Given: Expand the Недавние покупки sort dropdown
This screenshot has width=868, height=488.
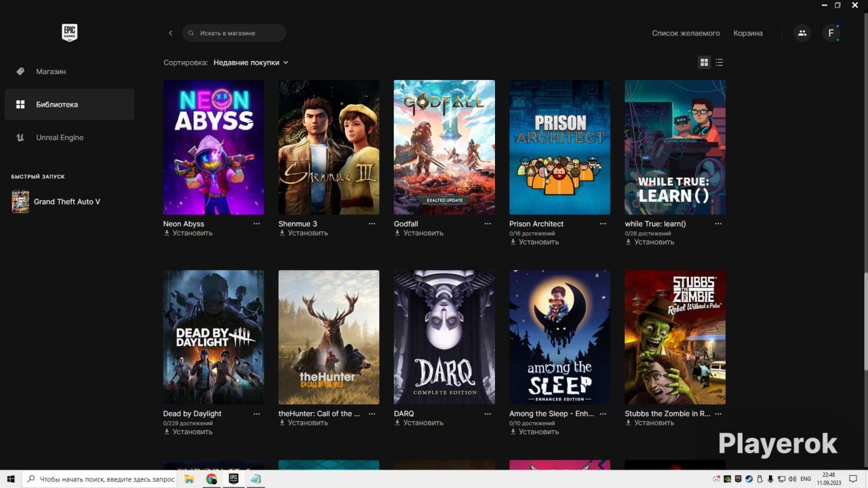Looking at the screenshot, I should point(251,62).
